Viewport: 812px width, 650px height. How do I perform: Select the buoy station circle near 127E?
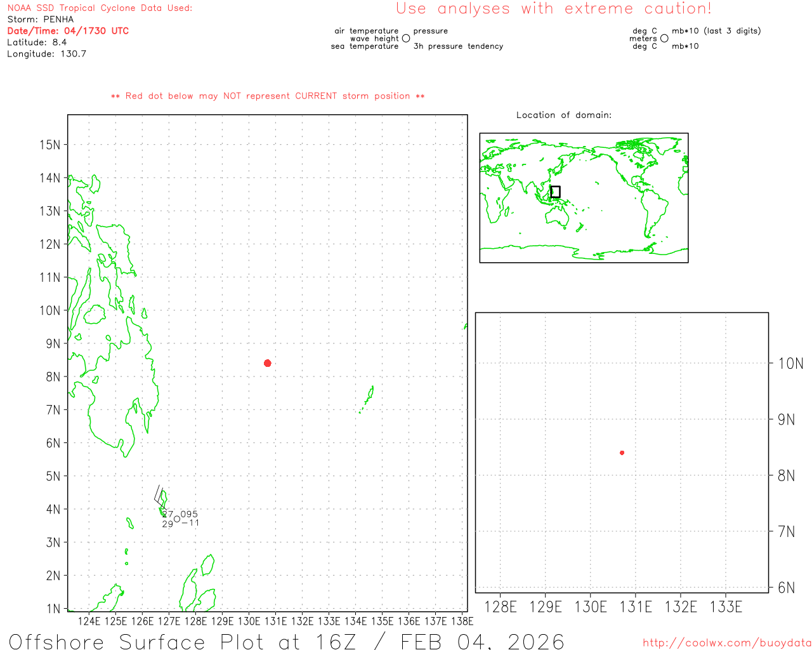177,519
